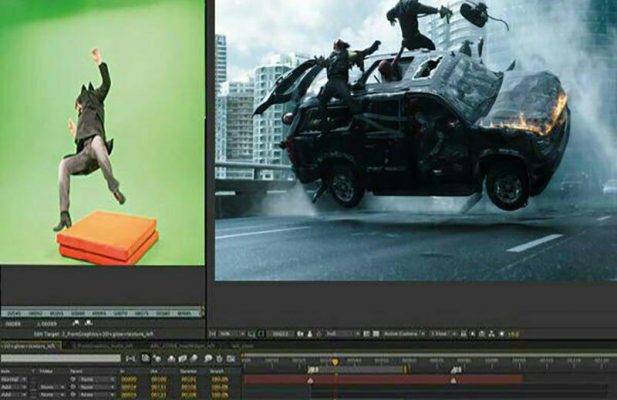Click the comp flowchart icon in viewer bar
This screenshot has height=400, width=617.
[491, 334]
